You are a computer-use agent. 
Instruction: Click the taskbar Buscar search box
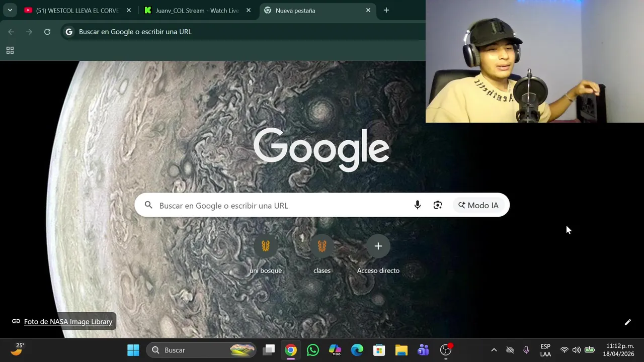point(202,350)
